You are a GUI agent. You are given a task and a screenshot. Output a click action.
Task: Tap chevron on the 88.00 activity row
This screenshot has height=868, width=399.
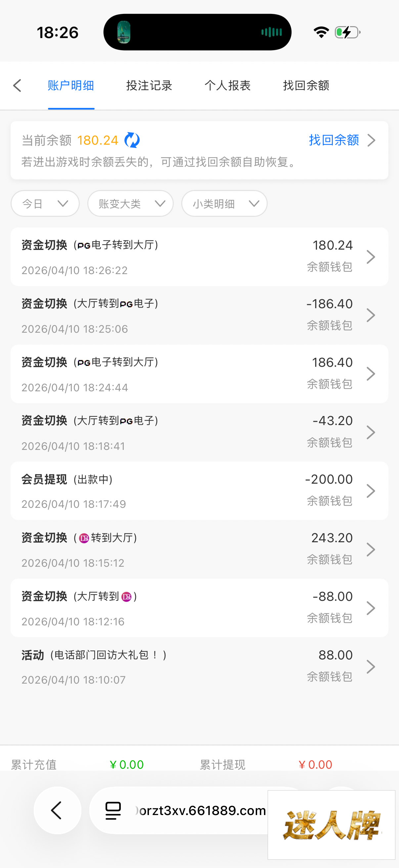click(x=371, y=666)
